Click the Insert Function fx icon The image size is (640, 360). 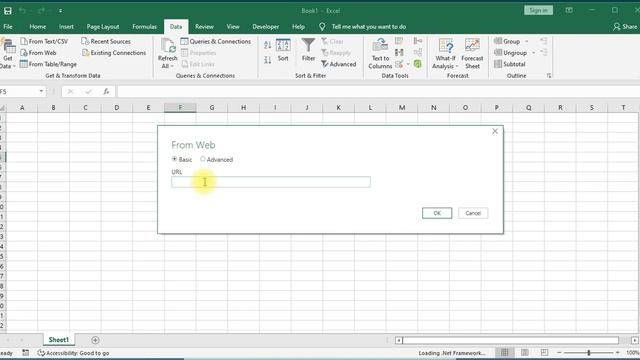click(106, 91)
